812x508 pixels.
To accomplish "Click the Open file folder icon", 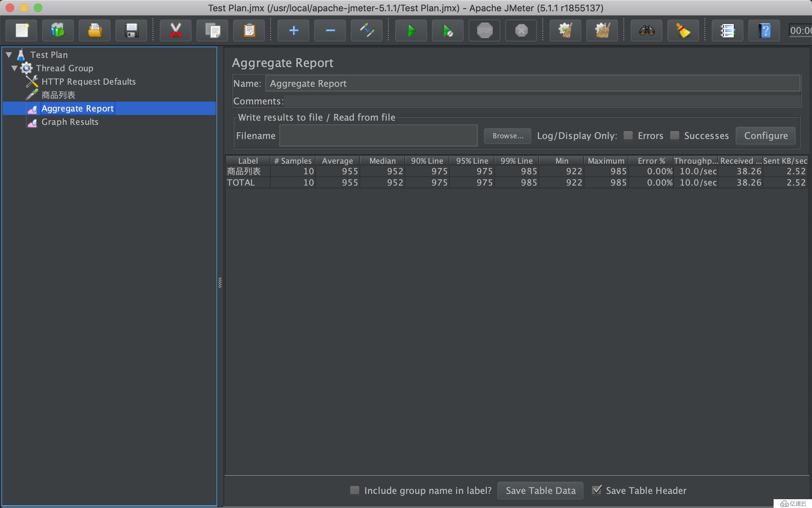I will 95,30.
